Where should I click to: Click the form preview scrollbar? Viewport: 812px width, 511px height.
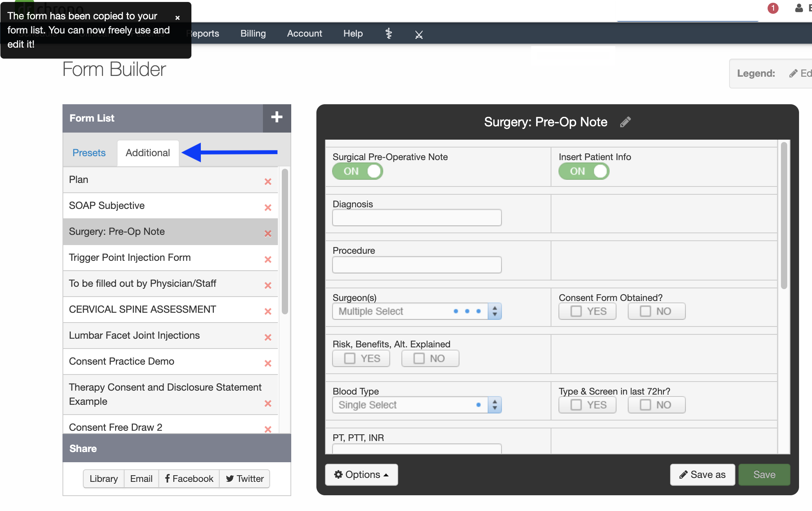(x=784, y=216)
